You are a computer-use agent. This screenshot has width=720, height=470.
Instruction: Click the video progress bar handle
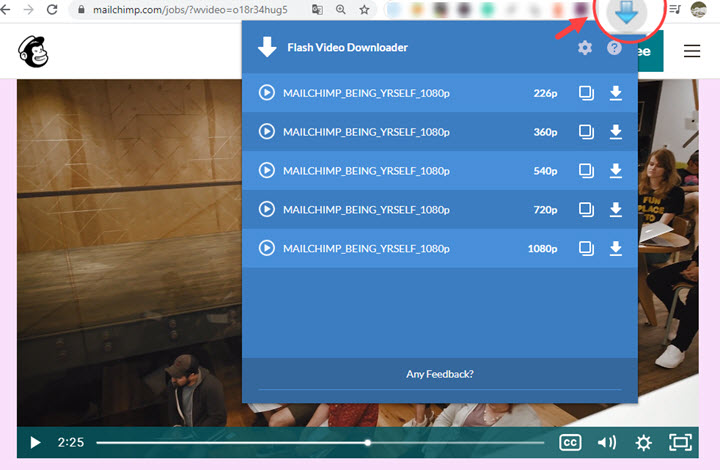(368, 443)
